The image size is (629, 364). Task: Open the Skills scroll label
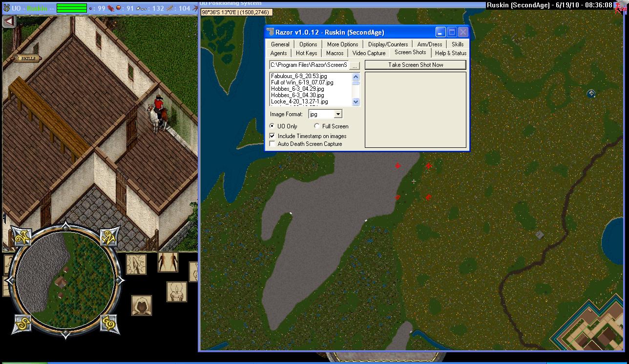(27, 59)
